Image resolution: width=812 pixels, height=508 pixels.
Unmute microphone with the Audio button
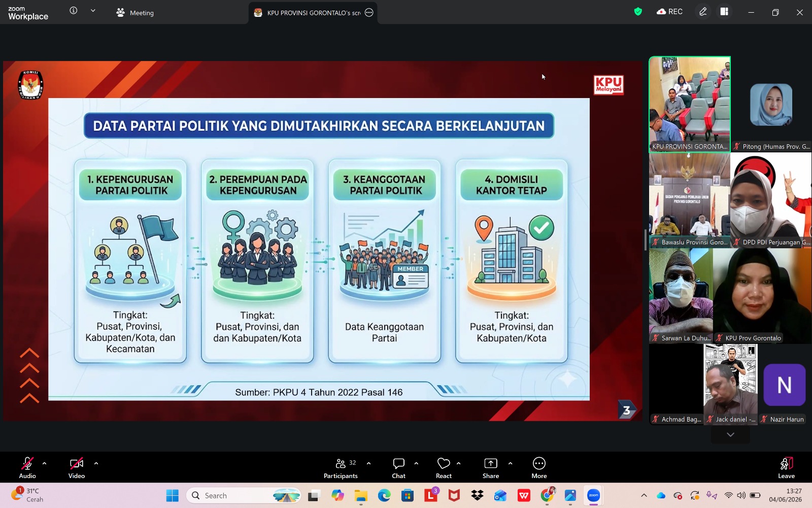tap(27, 467)
